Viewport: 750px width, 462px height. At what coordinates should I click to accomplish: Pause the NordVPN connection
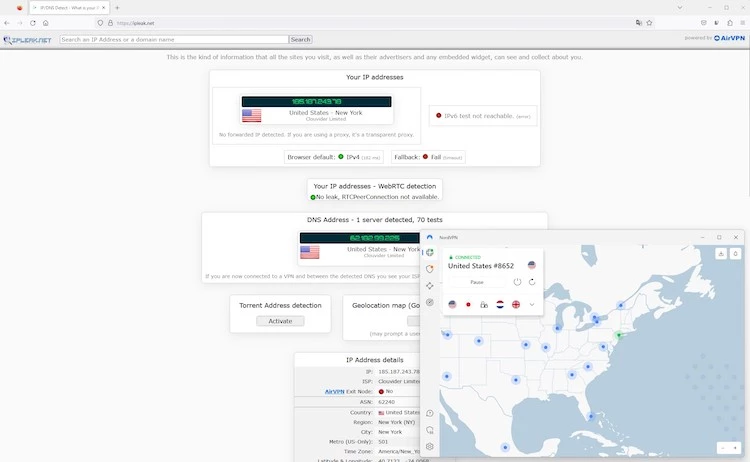pyautogui.click(x=476, y=282)
